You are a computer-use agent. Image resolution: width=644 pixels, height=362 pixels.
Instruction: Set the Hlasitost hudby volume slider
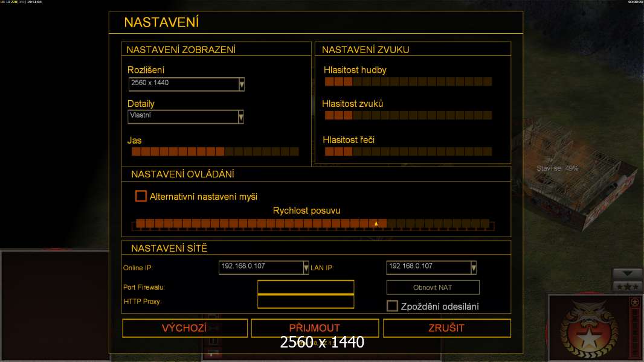coord(408,81)
